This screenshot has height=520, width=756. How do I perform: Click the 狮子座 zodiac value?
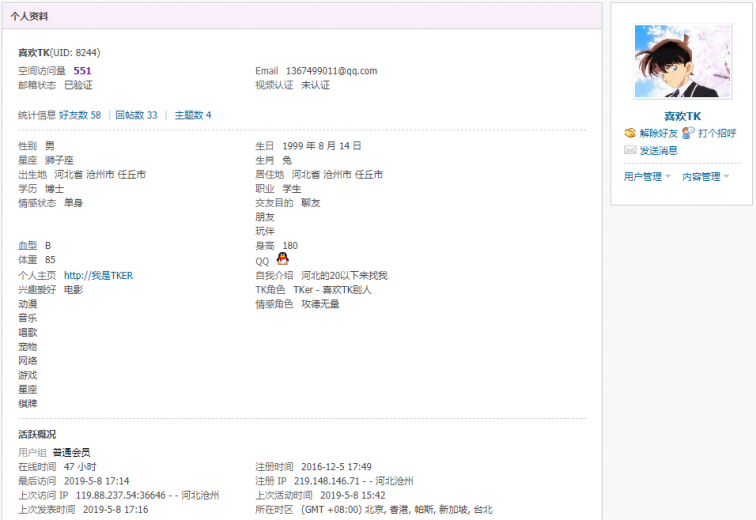[x=59, y=160]
